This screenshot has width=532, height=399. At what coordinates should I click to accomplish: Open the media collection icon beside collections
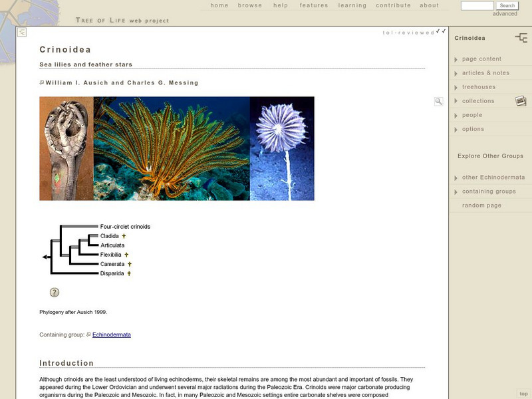pyautogui.click(x=521, y=101)
